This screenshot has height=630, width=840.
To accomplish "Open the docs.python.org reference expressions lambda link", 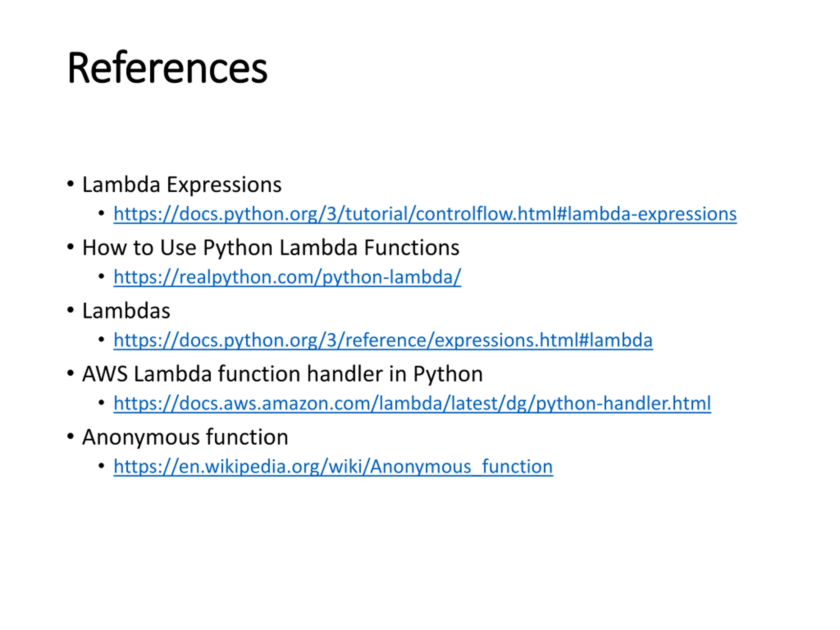I will pyautogui.click(x=383, y=340).
